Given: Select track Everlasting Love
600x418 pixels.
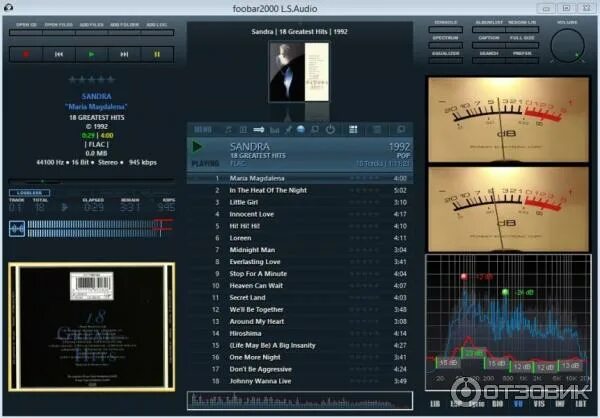Looking at the screenshot, I should point(300,262).
